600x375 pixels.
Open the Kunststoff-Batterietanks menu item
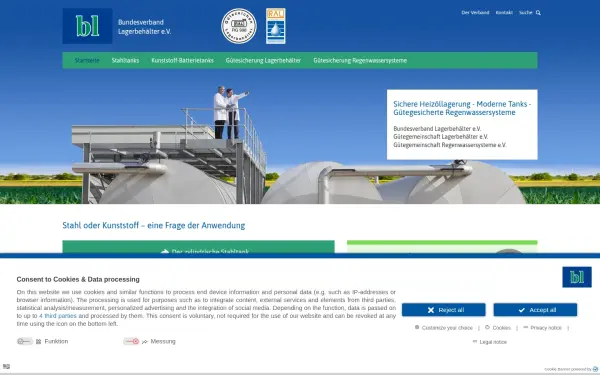(182, 60)
